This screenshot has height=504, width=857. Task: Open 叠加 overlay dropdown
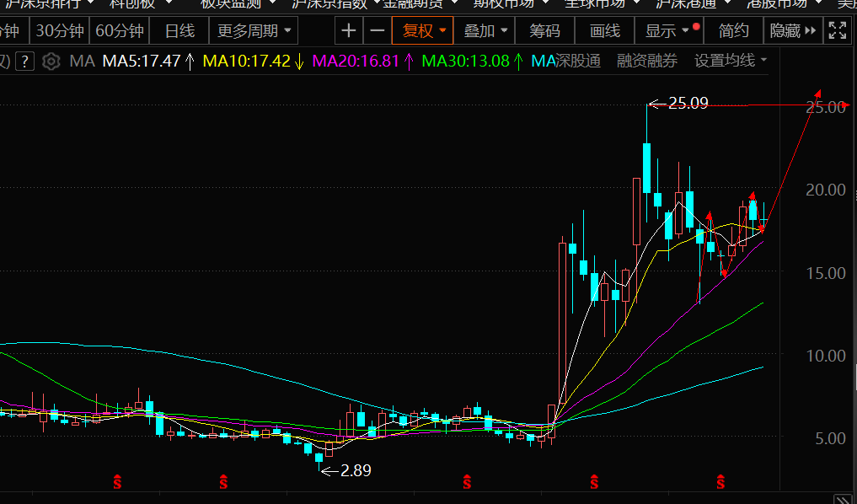[x=485, y=30]
